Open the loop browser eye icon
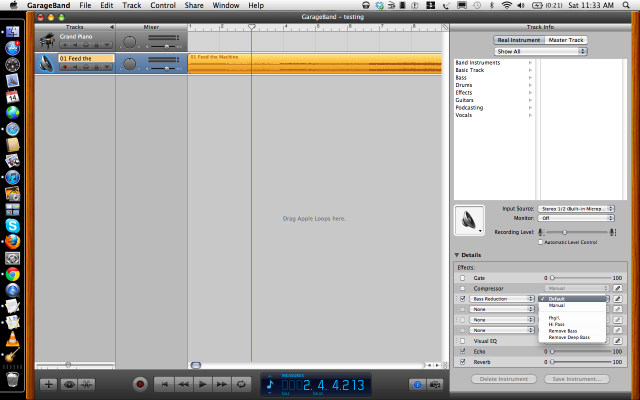This screenshot has height=400, width=640. coord(69,384)
